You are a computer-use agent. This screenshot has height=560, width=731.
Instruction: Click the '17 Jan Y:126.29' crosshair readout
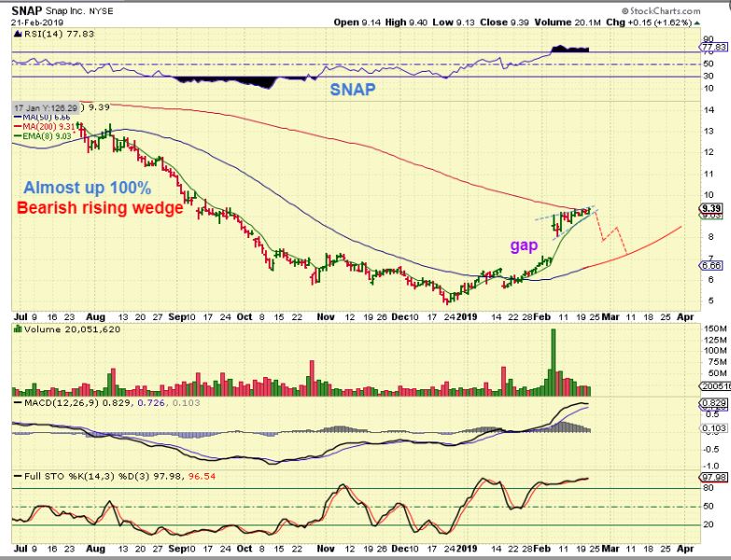tap(45, 108)
